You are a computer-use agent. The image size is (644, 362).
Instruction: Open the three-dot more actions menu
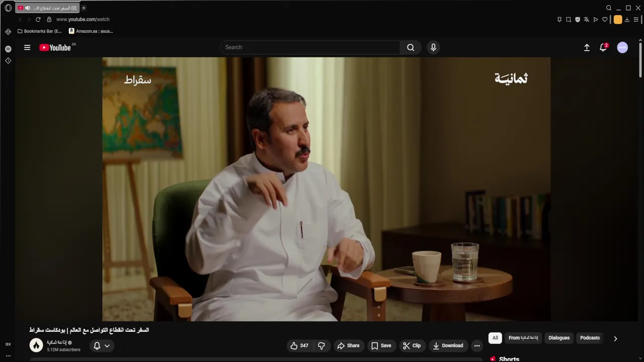coord(477,345)
